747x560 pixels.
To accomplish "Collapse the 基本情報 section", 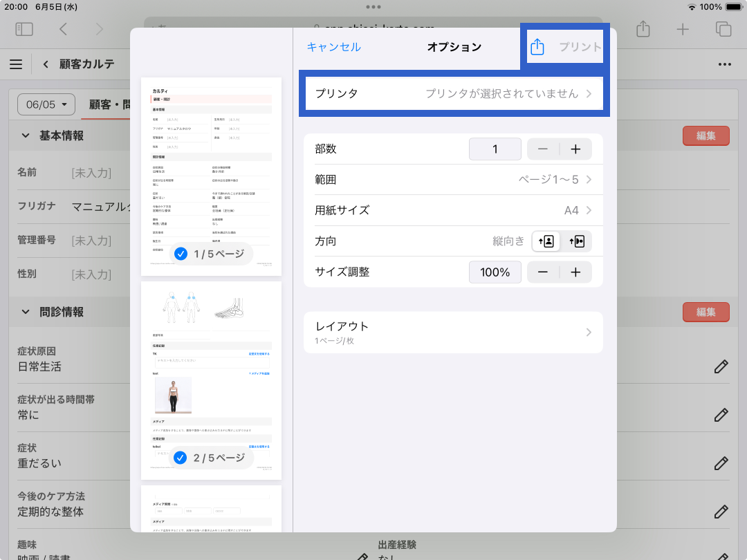I will [x=26, y=136].
